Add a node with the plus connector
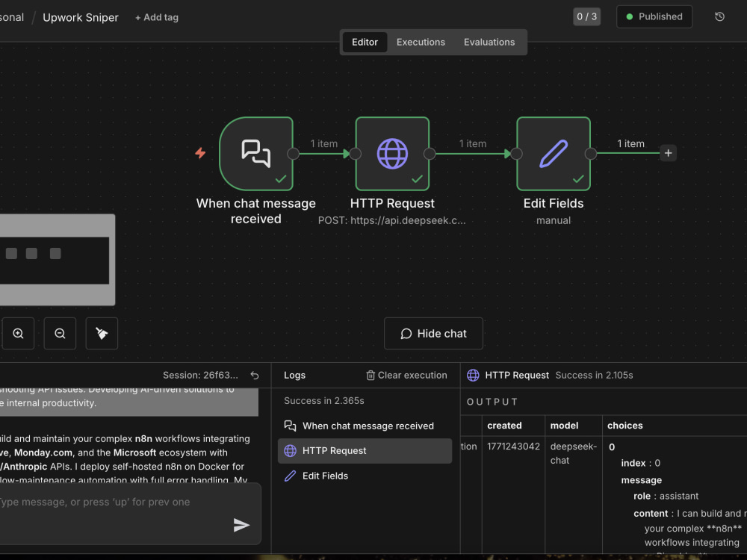747x560 pixels. (x=668, y=153)
